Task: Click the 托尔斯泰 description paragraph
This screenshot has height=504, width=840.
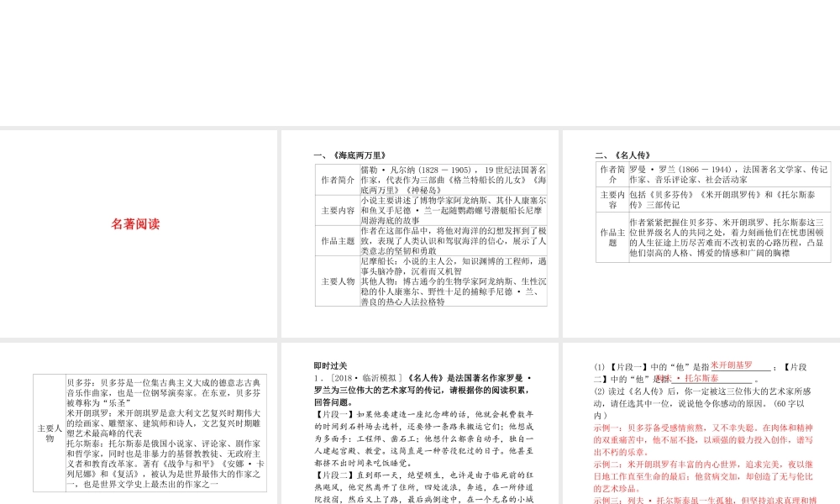Action: coord(165,464)
